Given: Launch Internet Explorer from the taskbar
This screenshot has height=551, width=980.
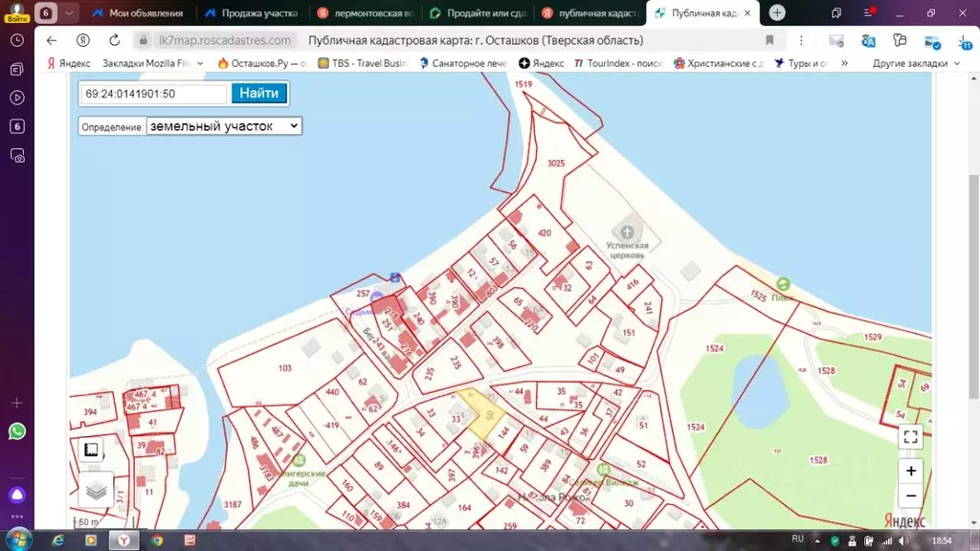Looking at the screenshot, I should (x=58, y=540).
